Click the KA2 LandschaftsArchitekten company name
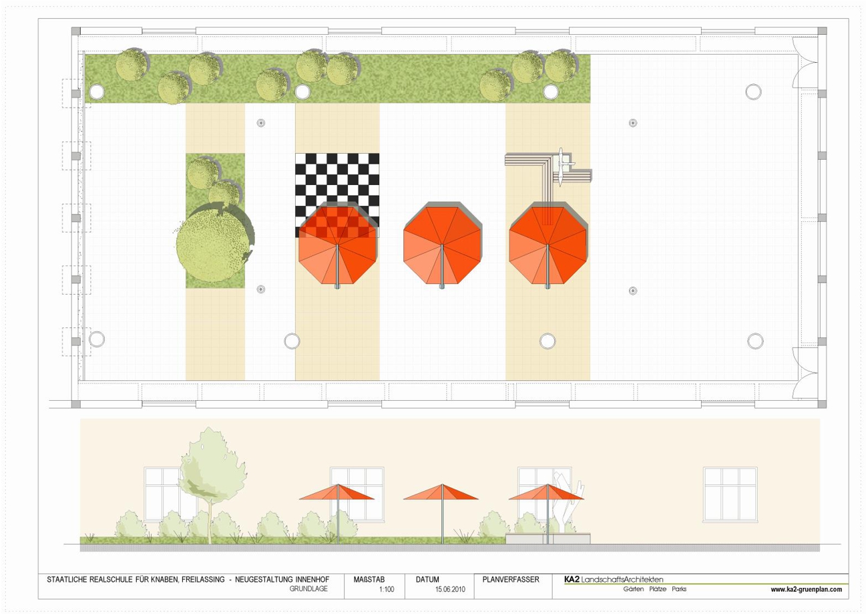This screenshot has width=868, height=614. pyautogui.click(x=608, y=579)
